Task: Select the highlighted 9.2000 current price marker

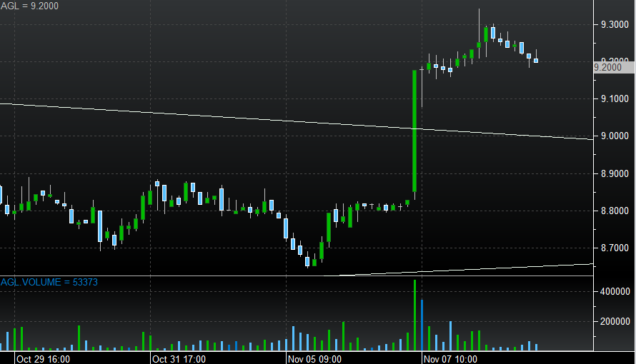Action: (x=613, y=67)
